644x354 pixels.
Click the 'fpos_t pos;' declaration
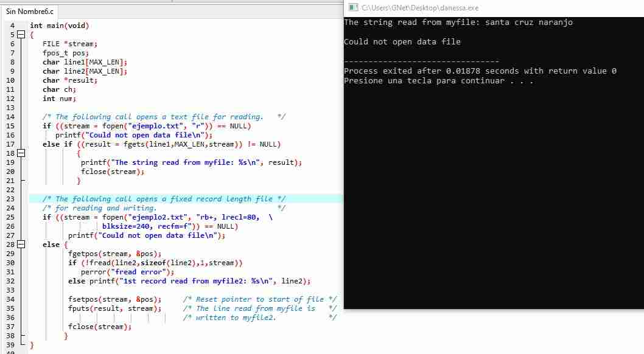[65, 53]
